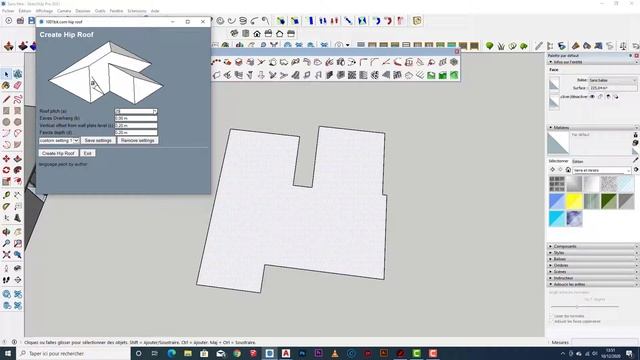Select the Walk footprints tool
This screenshot has width=640, height=360.
click(x=6, y=280)
